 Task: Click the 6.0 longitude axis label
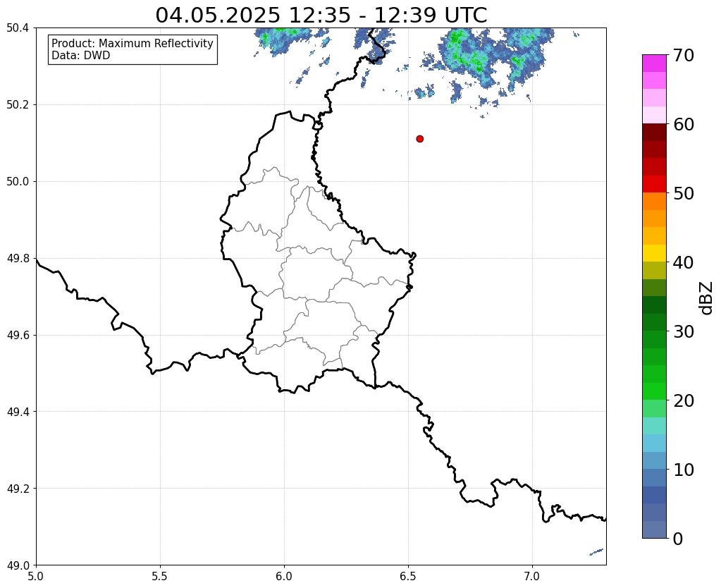click(x=284, y=577)
